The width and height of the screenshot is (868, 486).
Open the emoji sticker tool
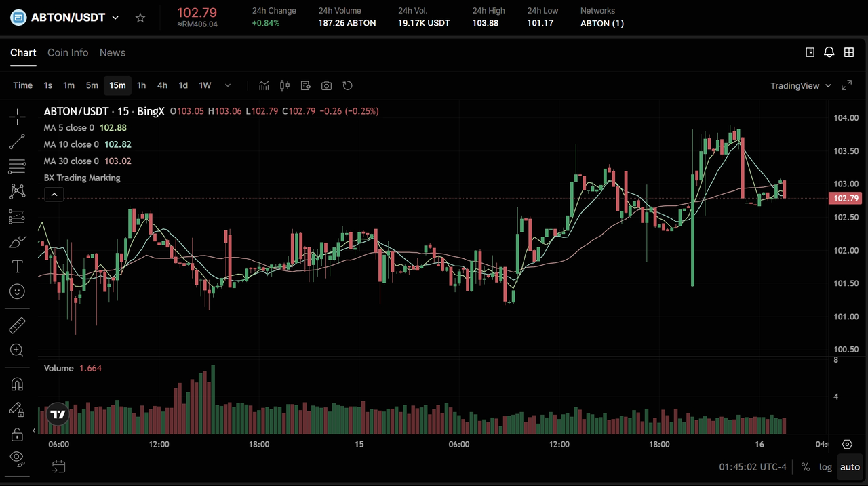[x=18, y=291]
